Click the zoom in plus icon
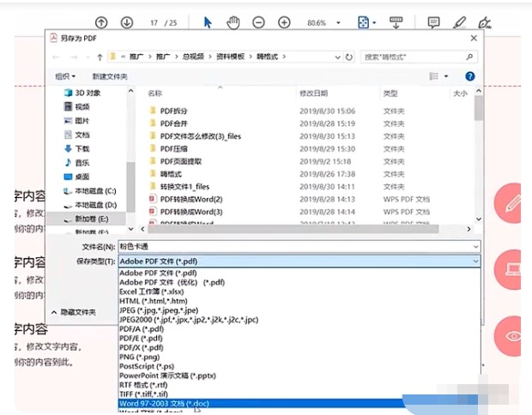This screenshot has width=532, height=415. click(284, 22)
